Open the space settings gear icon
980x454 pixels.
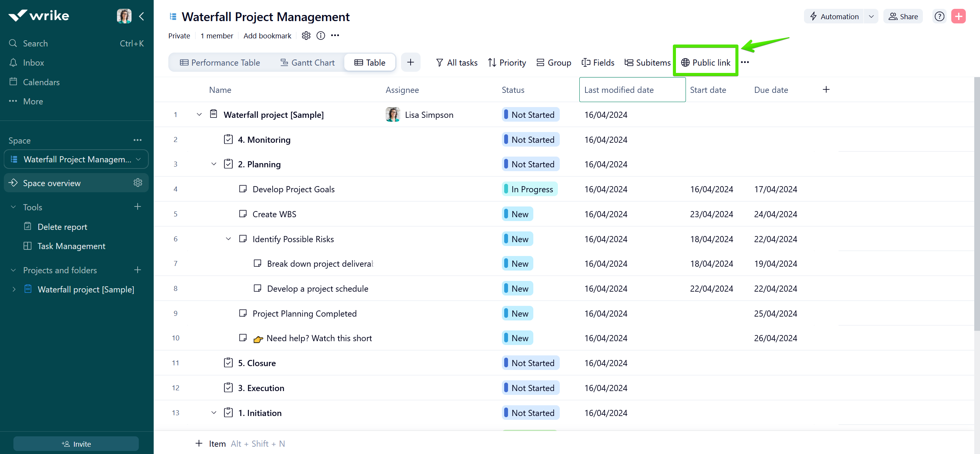pyautogui.click(x=306, y=36)
